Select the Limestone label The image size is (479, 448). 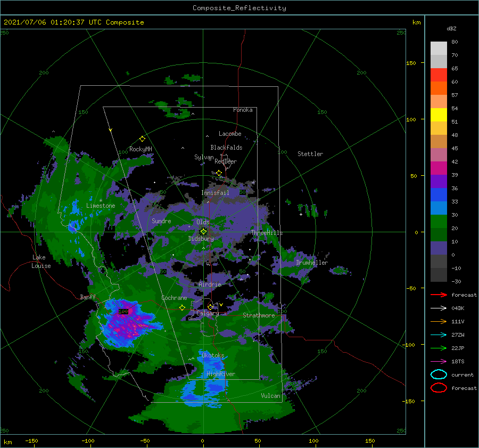coord(101,206)
